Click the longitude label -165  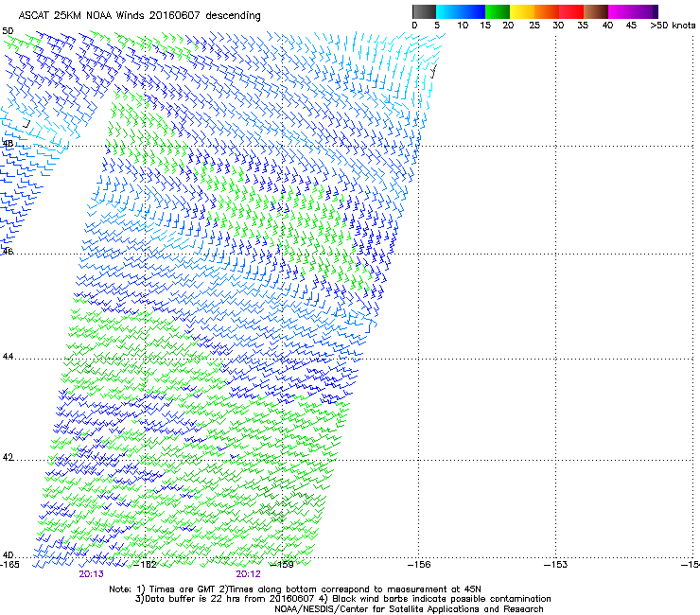pyautogui.click(x=9, y=565)
